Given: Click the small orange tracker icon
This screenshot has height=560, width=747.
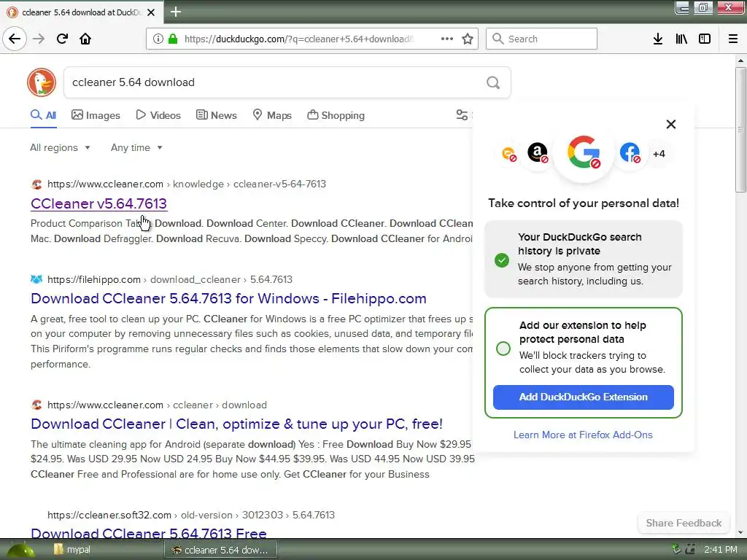Looking at the screenshot, I should click(509, 154).
